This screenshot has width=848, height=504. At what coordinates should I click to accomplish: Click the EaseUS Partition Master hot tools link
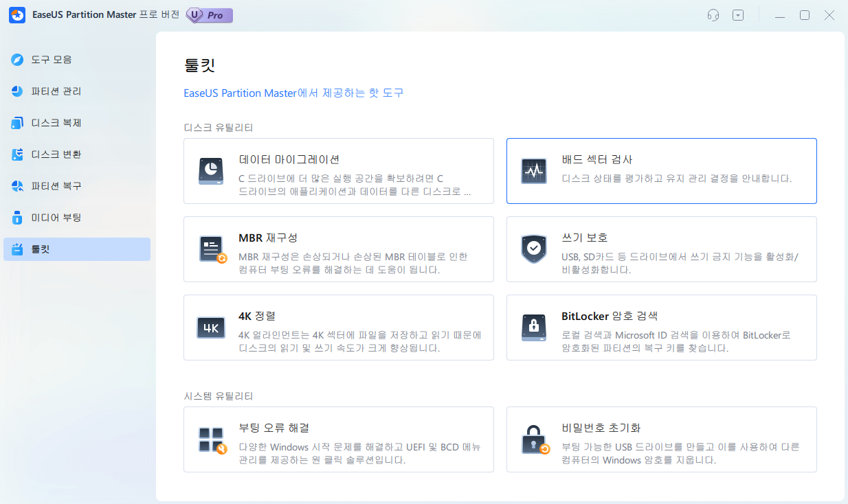pyautogui.click(x=293, y=93)
